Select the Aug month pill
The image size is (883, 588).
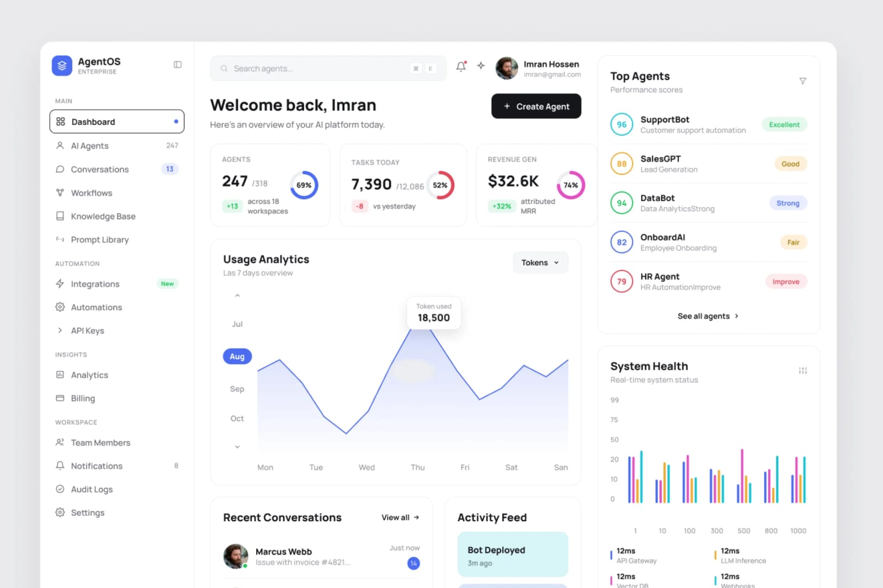(237, 356)
